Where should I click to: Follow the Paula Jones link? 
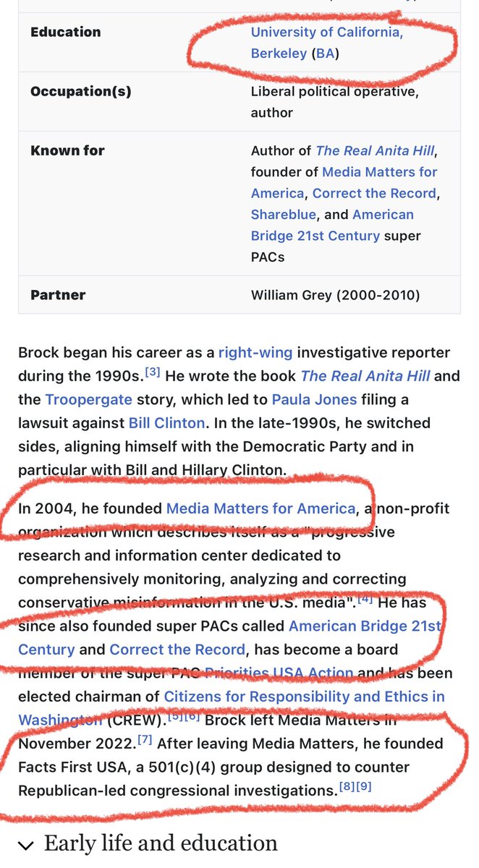314,400
